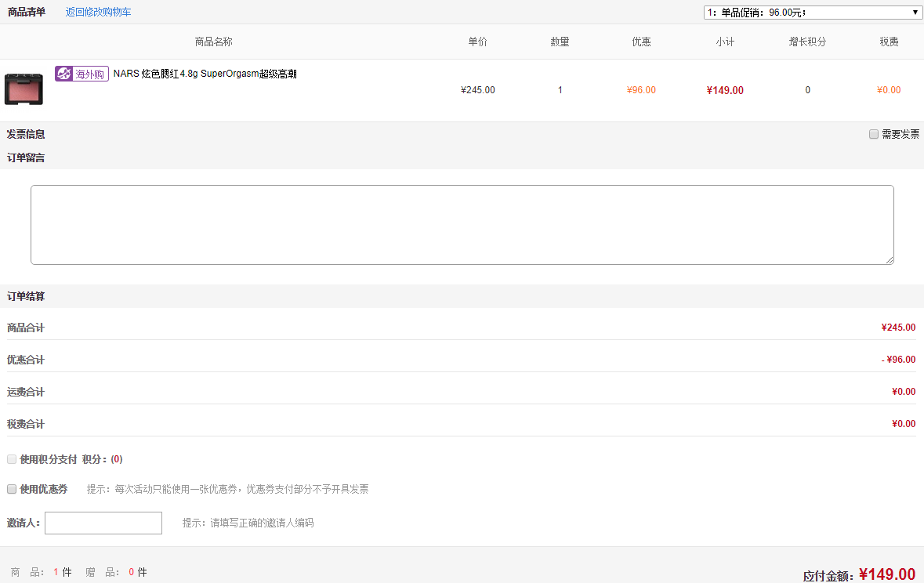Click the - ¥96.00 discount total
Viewport: 924px width, 583px height.
click(x=898, y=360)
